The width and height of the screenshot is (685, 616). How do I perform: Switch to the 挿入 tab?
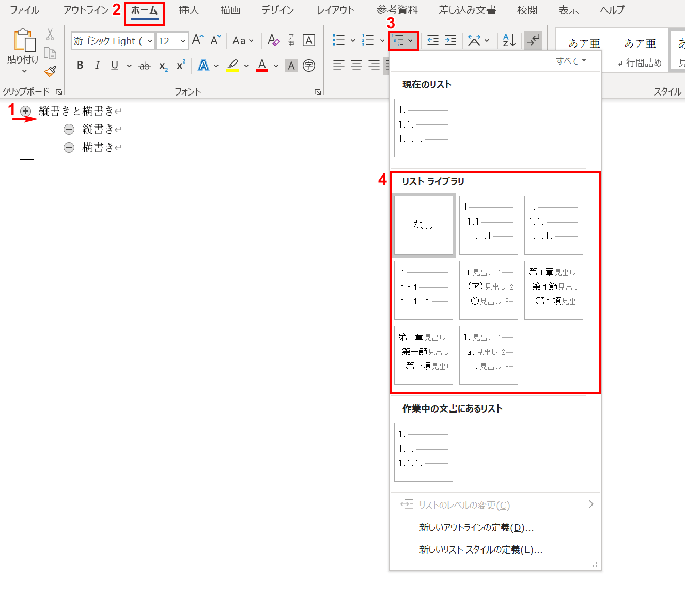click(189, 10)
